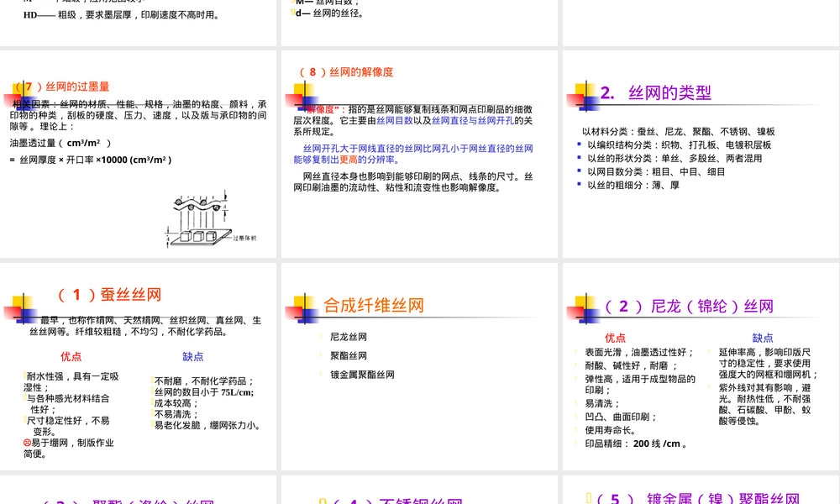Click the red 优点 heading on 蚕丝丝网 slide
This screenshot has height=504, width=840.
pos(71,357)
